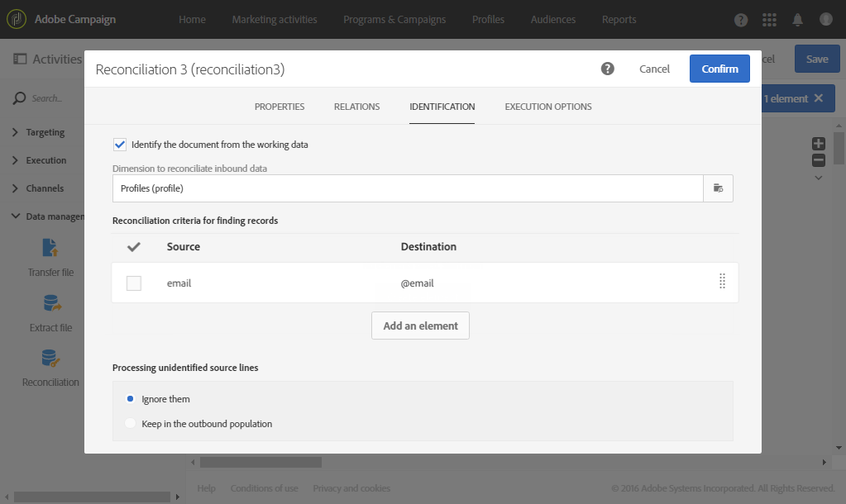Click the @email destination cell
This screenshot has width=846, height=504.
(417, 283)
